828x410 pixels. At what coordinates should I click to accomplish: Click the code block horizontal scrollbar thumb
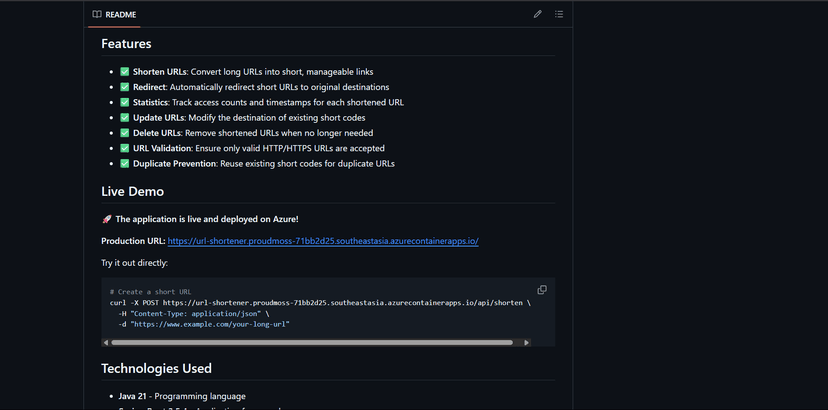tap(312, 342)
